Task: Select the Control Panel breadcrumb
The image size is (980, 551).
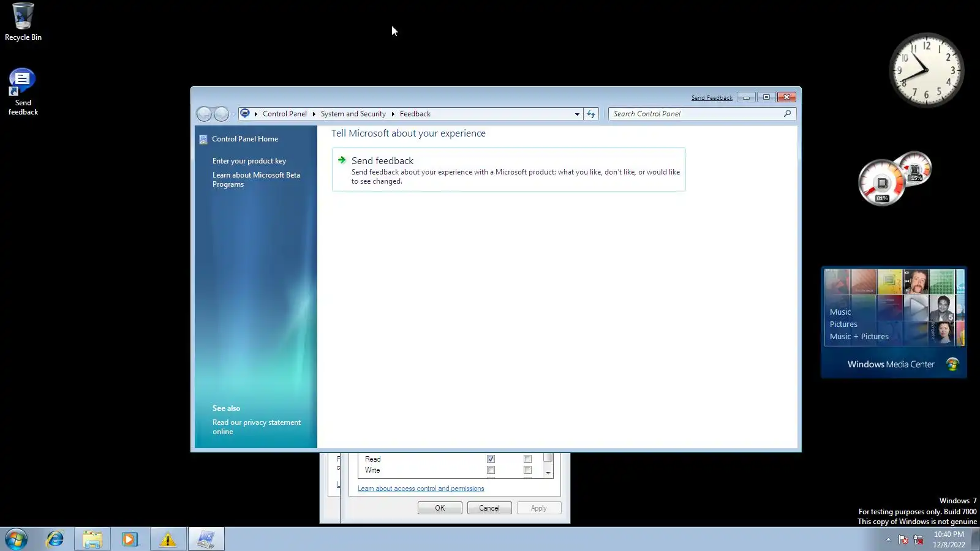Action: point(285,114)
